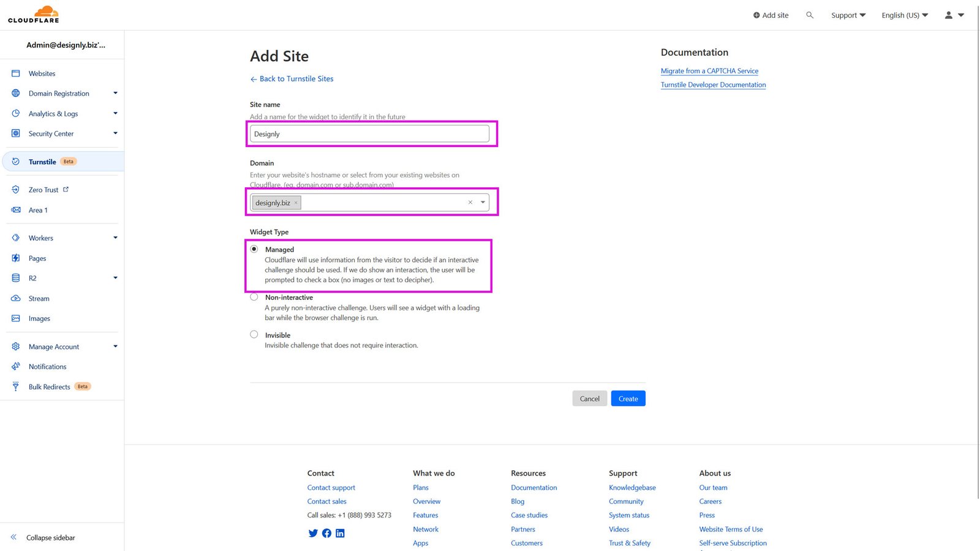Screen dimensions: 980x551
Task: Open the user account profile icon
Action: coord(949,15)
